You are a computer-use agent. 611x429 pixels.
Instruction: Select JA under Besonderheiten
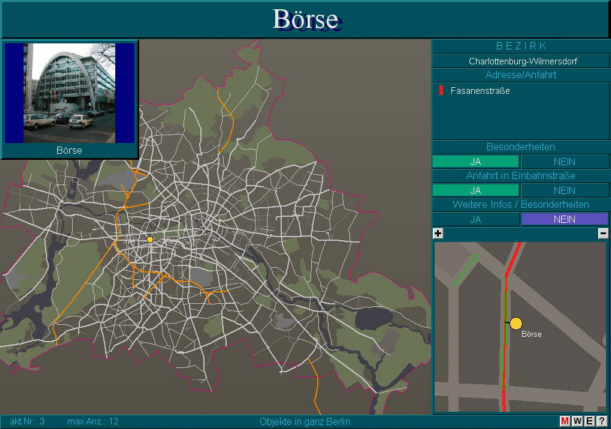click(476, 161)
